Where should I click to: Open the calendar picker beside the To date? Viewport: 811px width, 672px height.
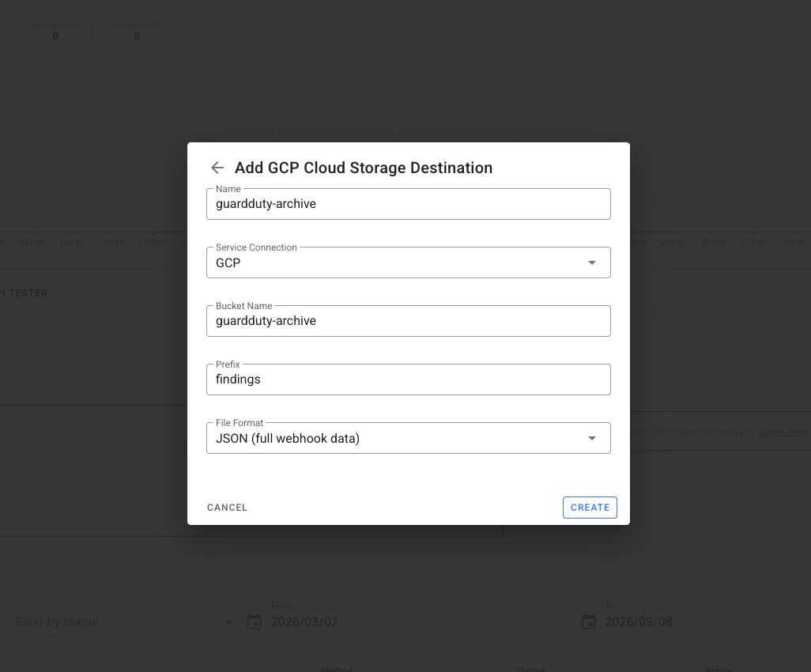point(588,622)
